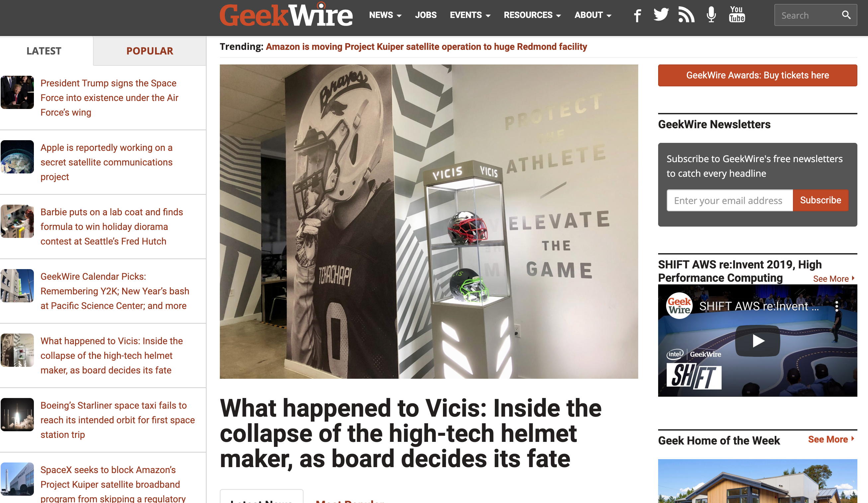Image resolution: width=868 pixels, height=503 pixels.
Task: Focus the newsletter email address field
Action: point(730,201)
